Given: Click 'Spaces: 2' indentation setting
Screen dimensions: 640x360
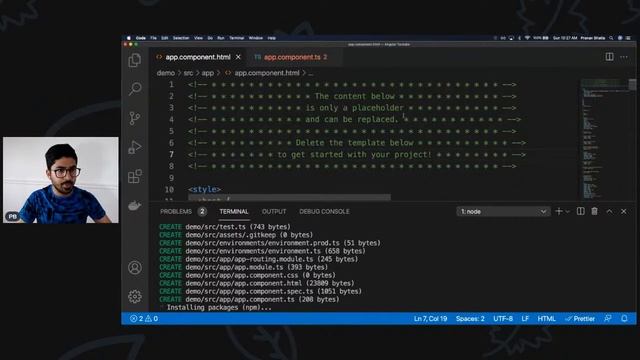Looking at the screenshot, I should point(470,318).
